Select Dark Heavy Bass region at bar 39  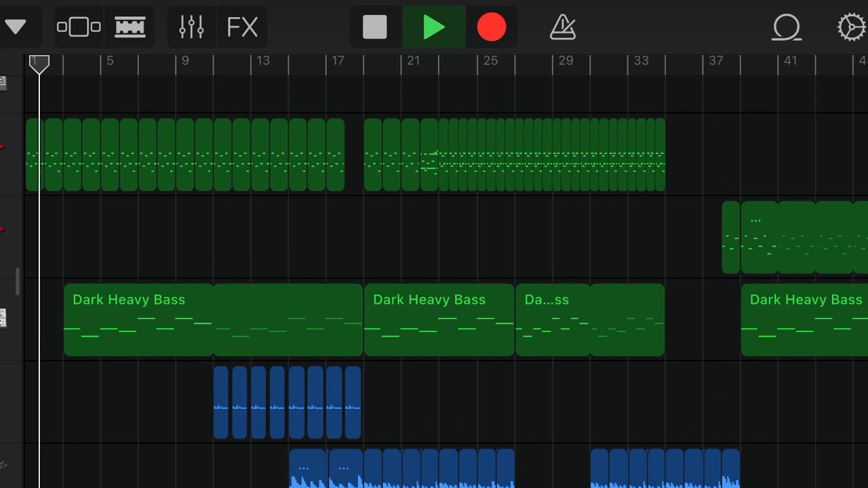(804, 320)
